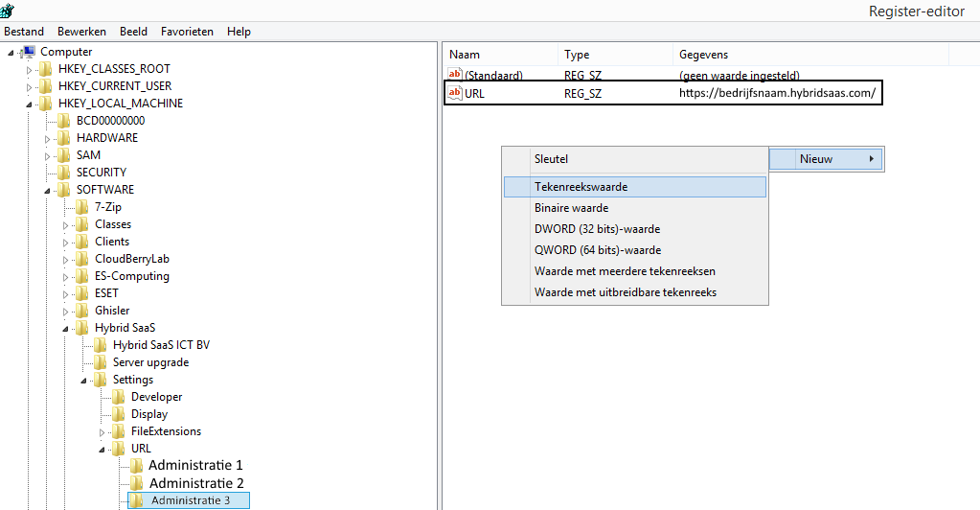
Task: Expand the HKEY_CLASSES_ROOT key
Action: (30, 69)
